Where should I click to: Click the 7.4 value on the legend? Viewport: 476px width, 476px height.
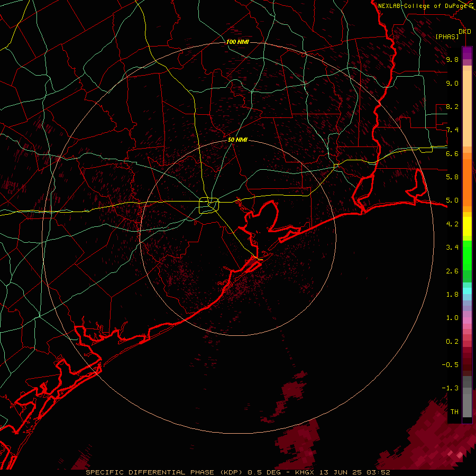point(452,130)
